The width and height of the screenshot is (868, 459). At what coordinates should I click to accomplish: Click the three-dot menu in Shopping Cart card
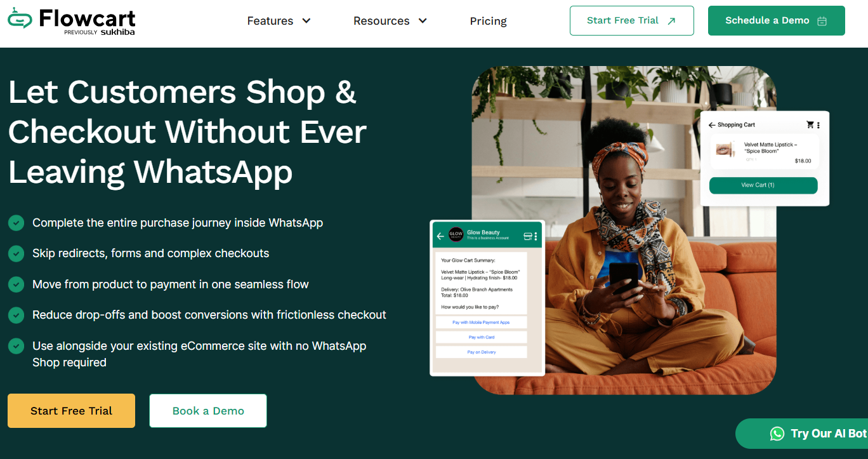tap(819, 125)
